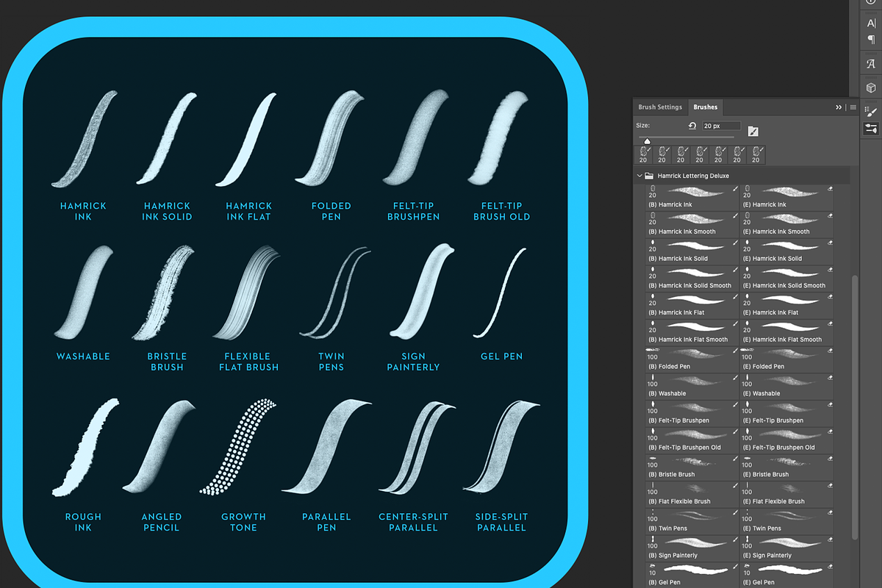Select the (E) Washable brush
This screenshot has width=882, height=588.
click(x=786, y=387)
